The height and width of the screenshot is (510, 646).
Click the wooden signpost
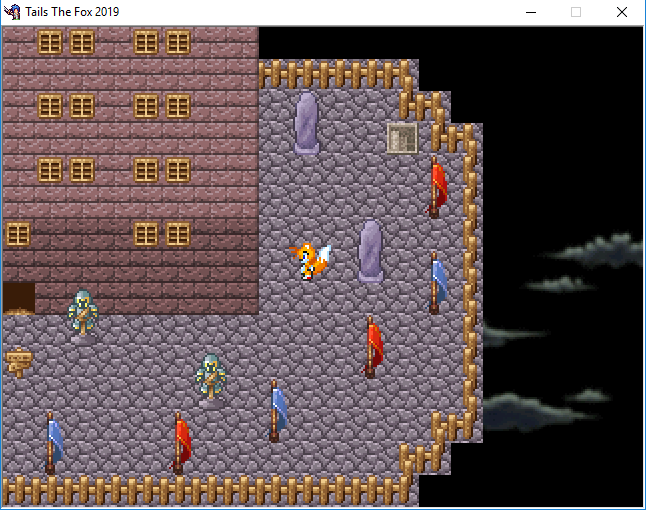point(19,363)
